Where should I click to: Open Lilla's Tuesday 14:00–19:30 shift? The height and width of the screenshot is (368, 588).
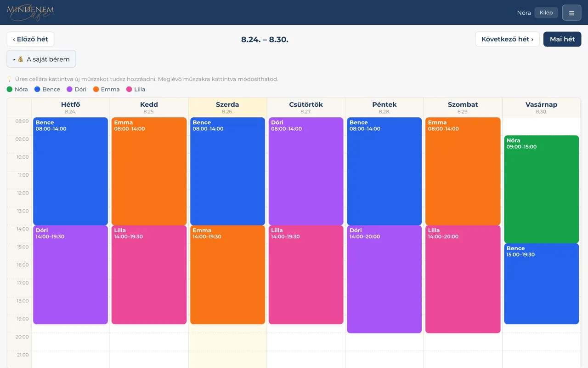pos(149,275)
